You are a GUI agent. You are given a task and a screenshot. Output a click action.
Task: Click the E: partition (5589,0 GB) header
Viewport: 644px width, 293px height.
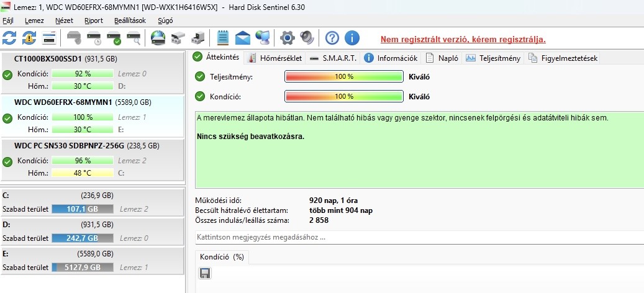[93, 254]
